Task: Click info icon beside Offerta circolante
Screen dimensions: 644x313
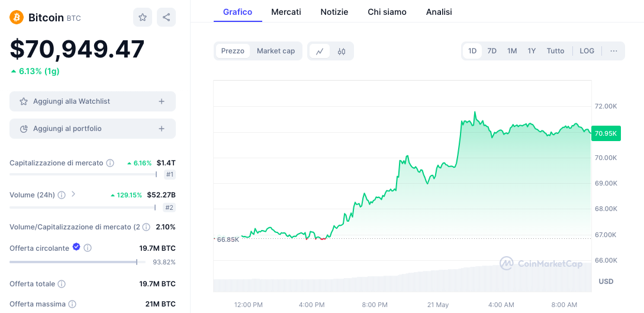Action: click(x=88, y=248)
